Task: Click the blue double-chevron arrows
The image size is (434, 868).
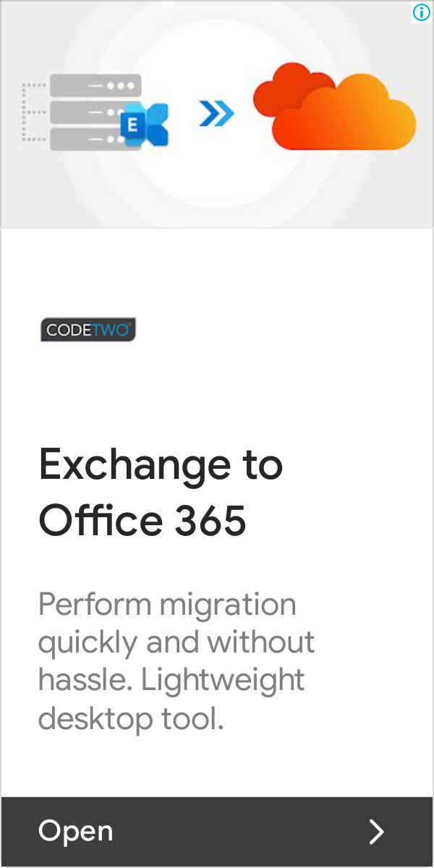Action: (217, 114)
